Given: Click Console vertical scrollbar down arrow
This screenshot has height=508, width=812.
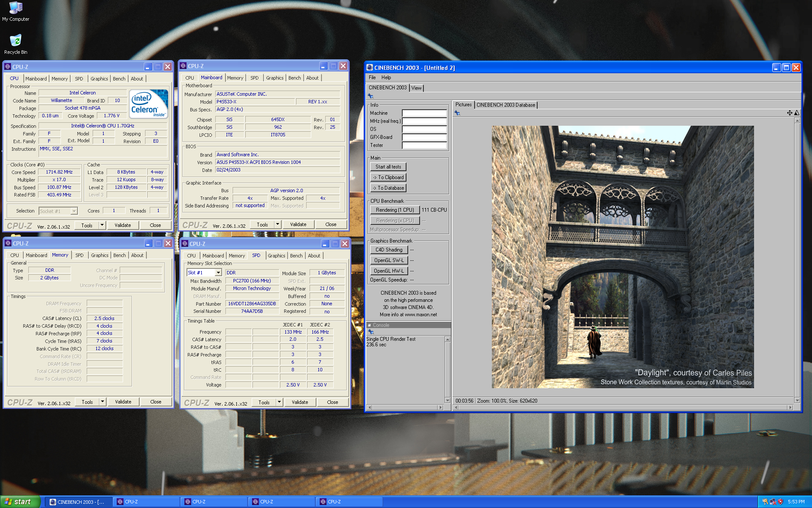Looking at the screenshot, I should [447, 400].
